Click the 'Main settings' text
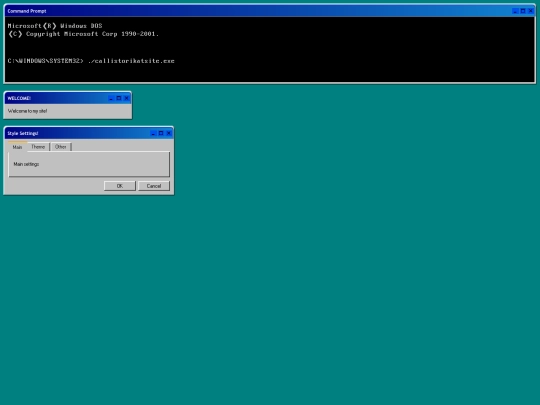The image size is (540, 405). tap(26, 164)
